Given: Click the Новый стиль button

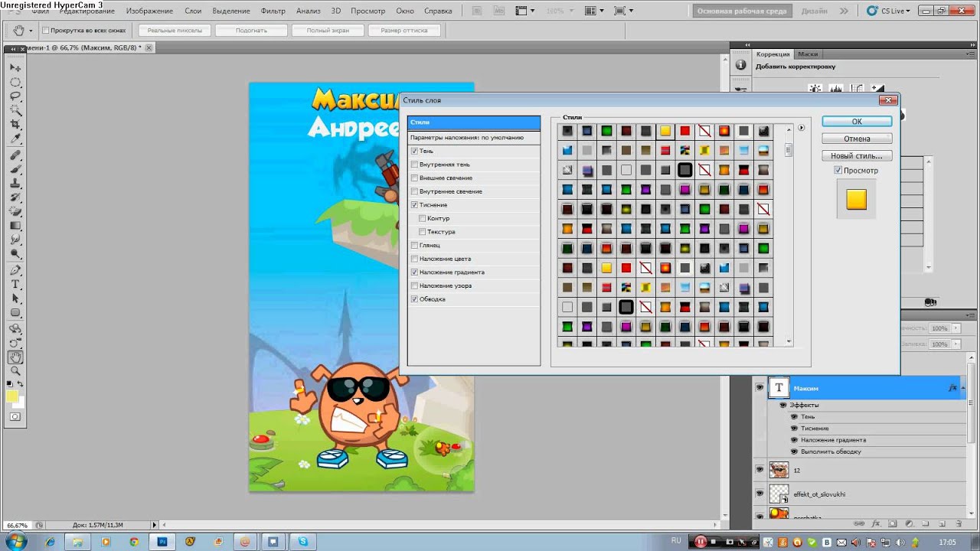Looking at the screenshot, I should [857, 155].
